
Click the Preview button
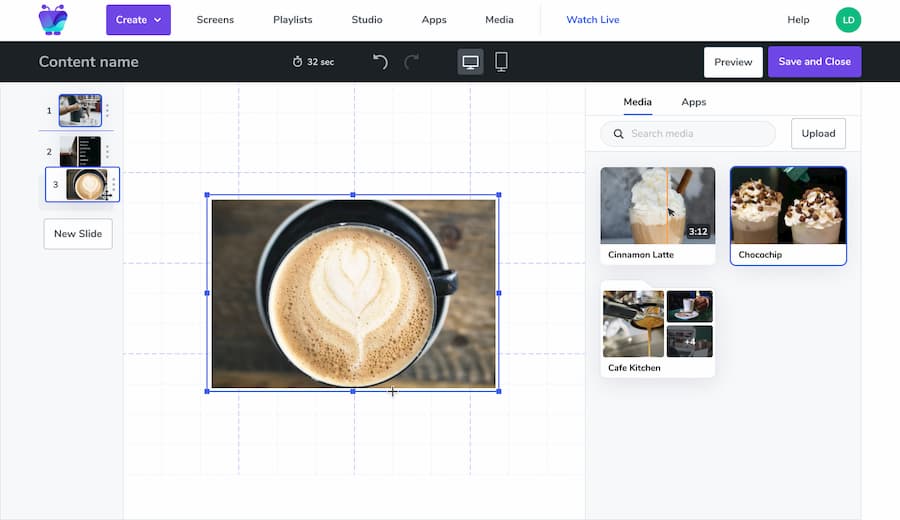[x=733, y=62]
